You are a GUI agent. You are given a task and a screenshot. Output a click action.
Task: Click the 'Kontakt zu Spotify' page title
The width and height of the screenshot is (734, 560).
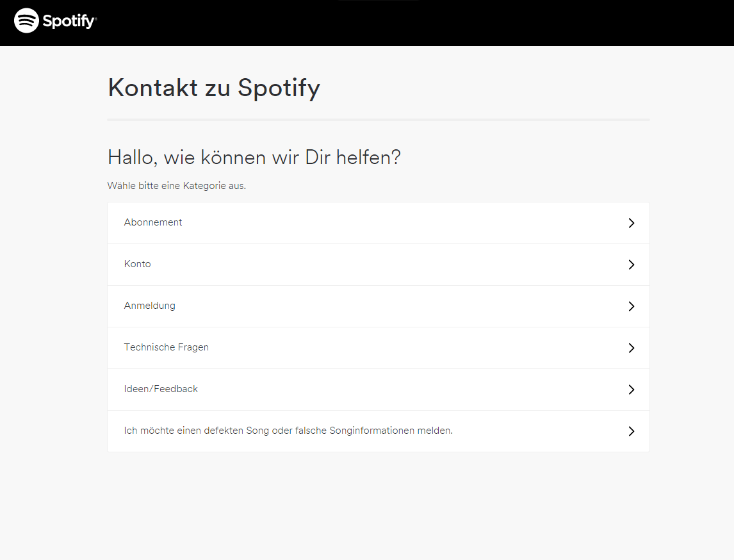pos(214,88)
